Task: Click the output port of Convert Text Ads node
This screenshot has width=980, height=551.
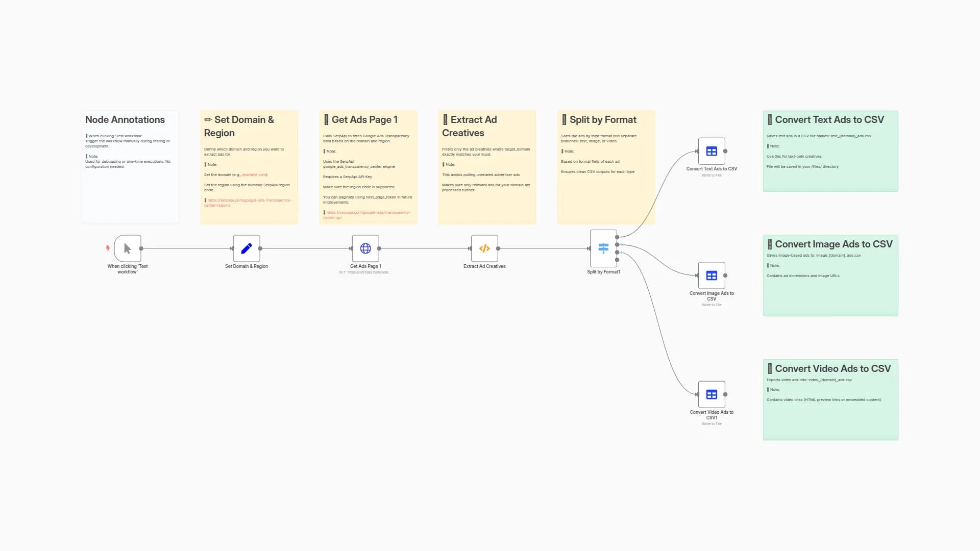Action: [725, 151]
